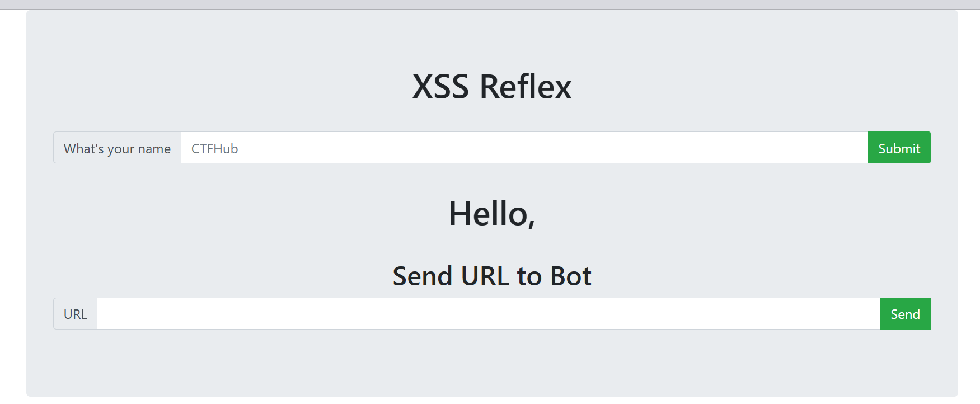The image size is (980, 404).
Task: Click the word "XSS" in the title
Action: 440,87
